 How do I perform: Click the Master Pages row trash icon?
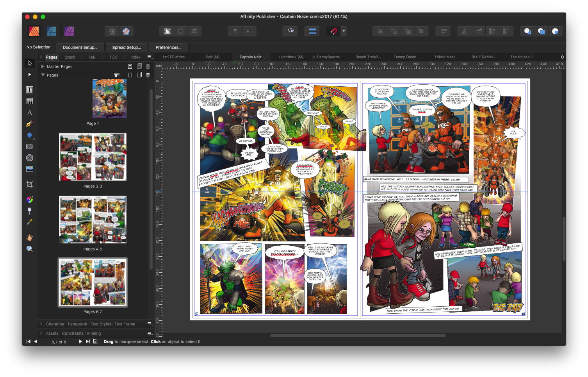[x=148, y=66]
